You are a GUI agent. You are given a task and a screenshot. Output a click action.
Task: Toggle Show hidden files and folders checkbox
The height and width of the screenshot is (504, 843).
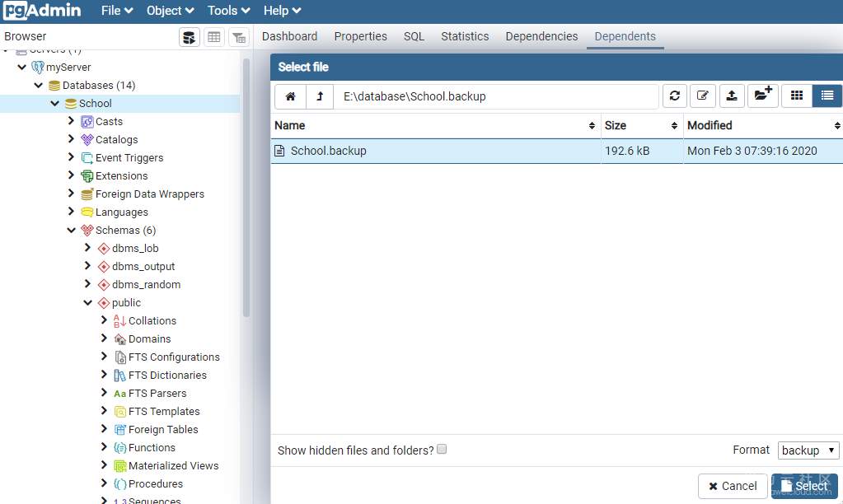(x=442, y=449)
